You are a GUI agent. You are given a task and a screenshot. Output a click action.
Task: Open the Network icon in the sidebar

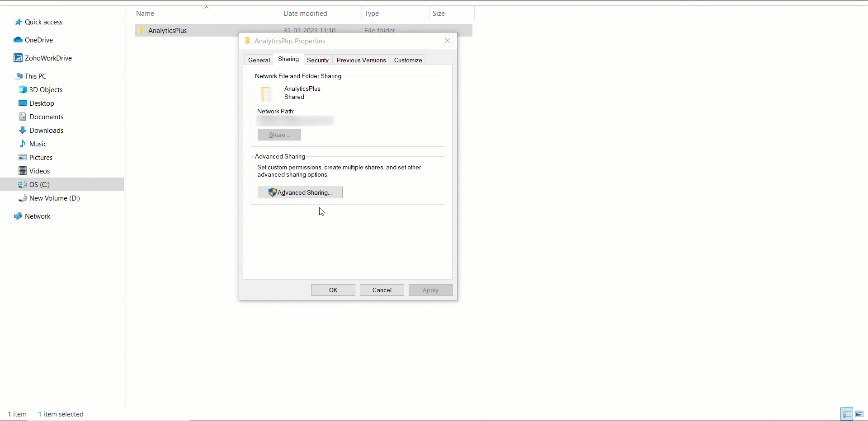pyautogui.click(x=18, y=216)
